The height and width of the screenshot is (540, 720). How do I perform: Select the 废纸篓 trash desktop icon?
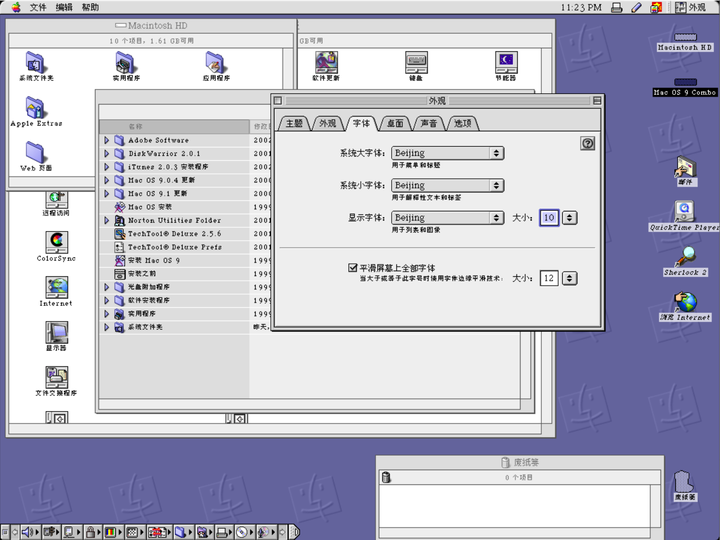point(684,481)
